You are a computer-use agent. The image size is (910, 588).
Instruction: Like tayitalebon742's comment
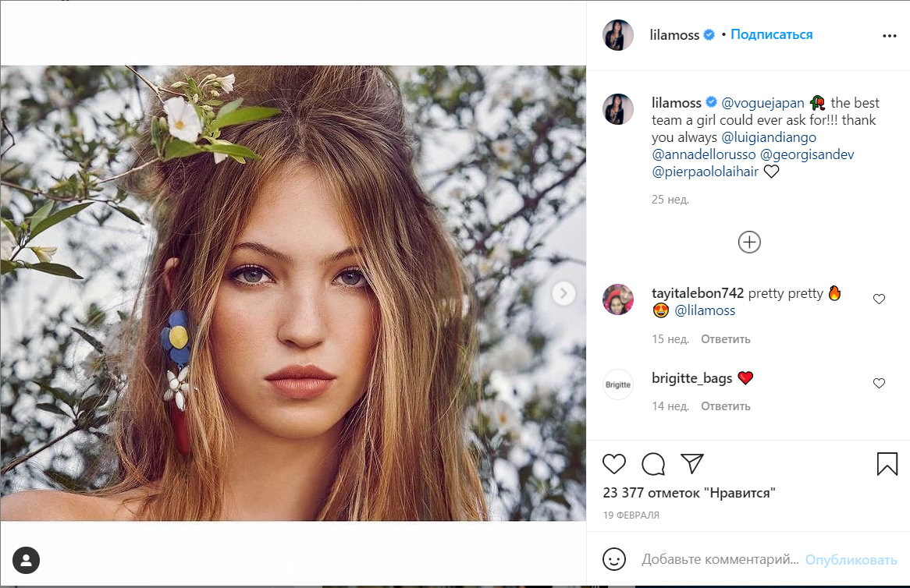click(879, 299)
